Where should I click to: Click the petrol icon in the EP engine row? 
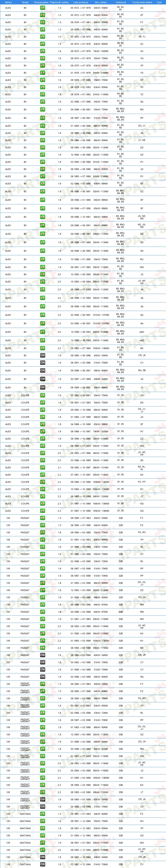42,30
